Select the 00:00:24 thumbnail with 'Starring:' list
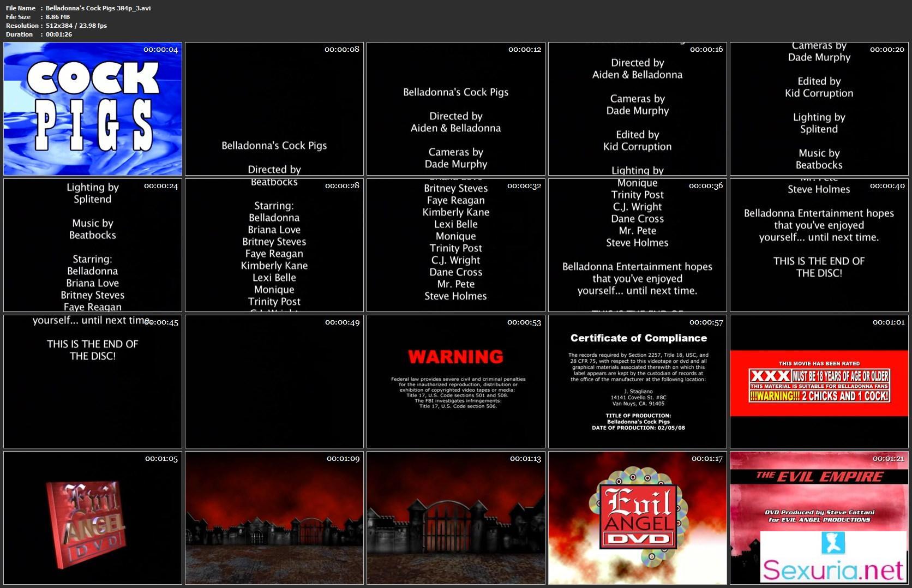This screenshot has width=912, height=588. (x=93, y=245)
